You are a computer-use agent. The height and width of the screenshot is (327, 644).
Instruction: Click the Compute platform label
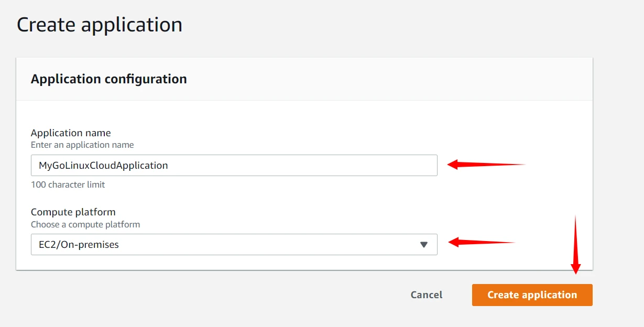coord(73,212)
